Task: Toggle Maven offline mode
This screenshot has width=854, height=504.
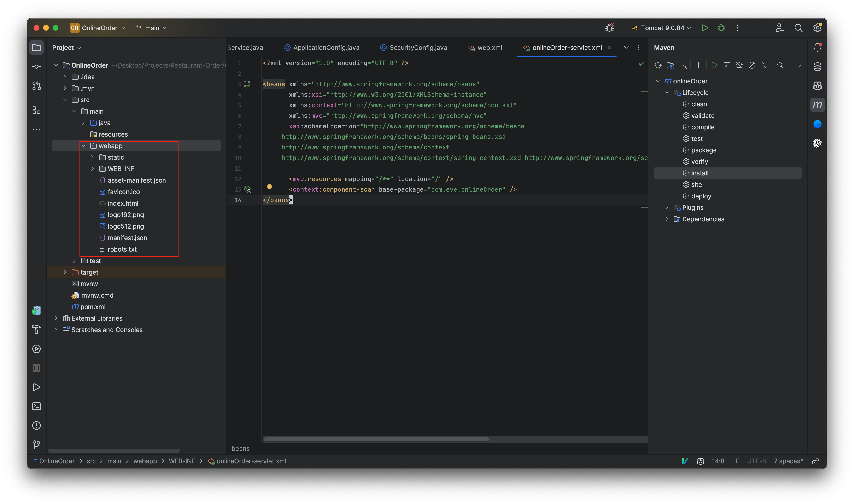Action: point(739,65)
